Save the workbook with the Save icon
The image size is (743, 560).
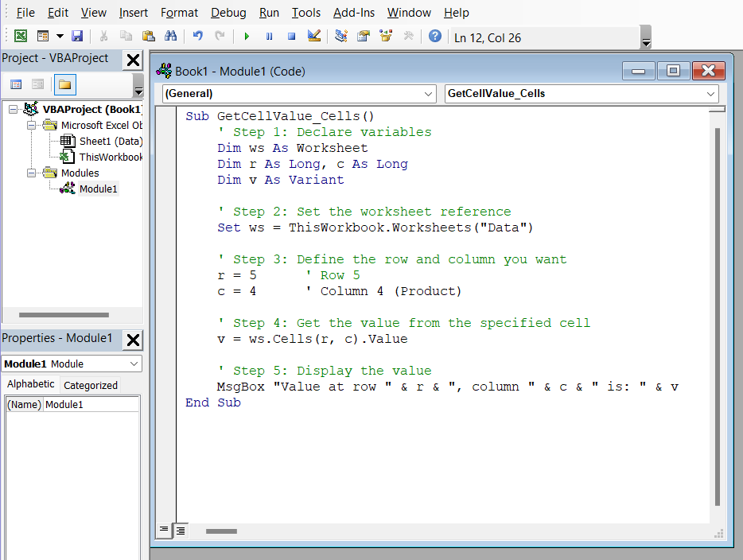click(x=77, y=37)
